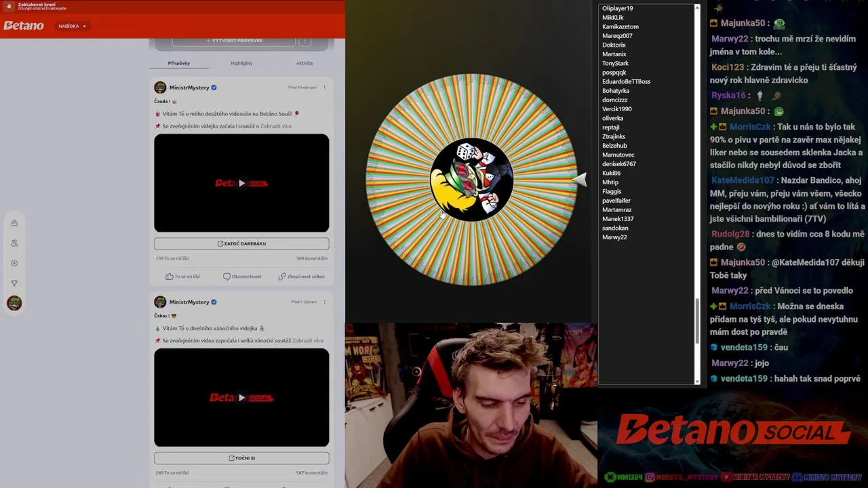Image resolution: width=868 pixels, height=488 pixels.
Task: Select TonyStark in the names list
Action: pos(616,63)
